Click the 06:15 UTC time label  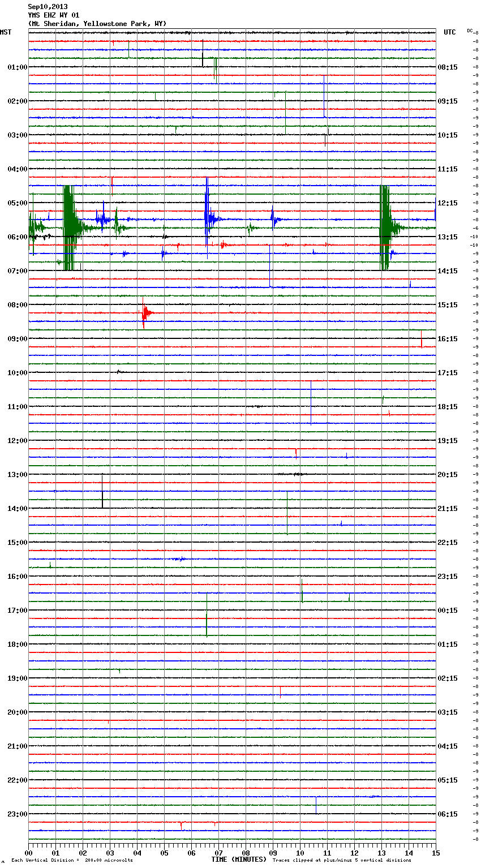click(x=448, y=814)
